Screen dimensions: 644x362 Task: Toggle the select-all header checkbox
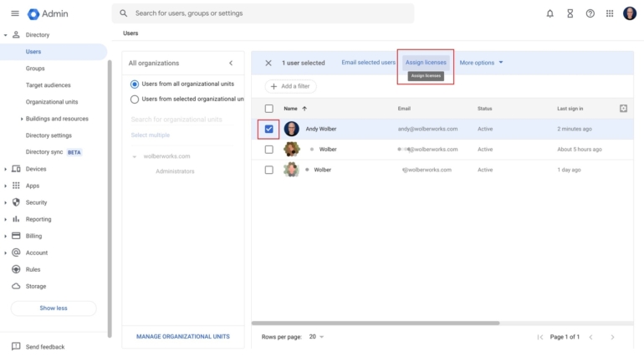[x=268, y=109]
